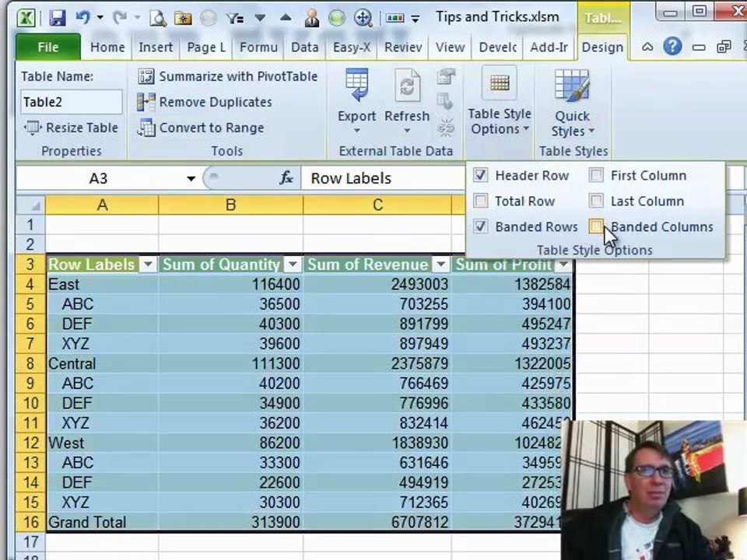Click the Resize Table label
Viewport: 747px width, 560px height.
click(82, 128)
